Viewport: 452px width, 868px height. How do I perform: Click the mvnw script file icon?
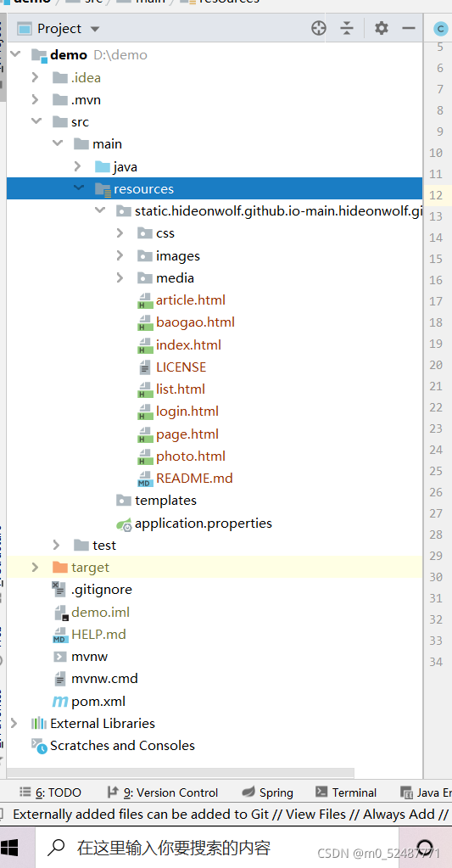[59, 657]
